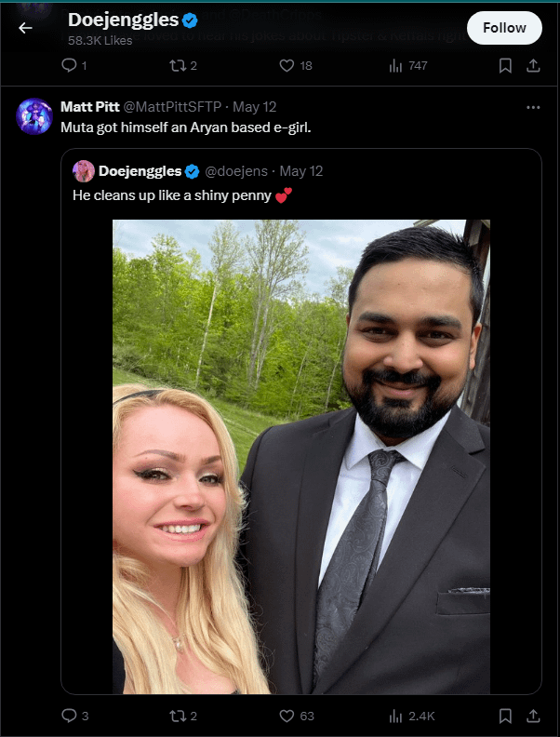
Task: Like Matt Pitt's tweet with 63 likes
Action: (x=297, y=716)
